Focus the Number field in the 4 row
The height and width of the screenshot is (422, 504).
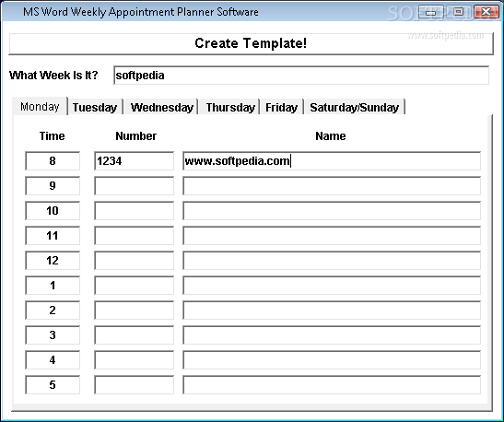(134, 360)
